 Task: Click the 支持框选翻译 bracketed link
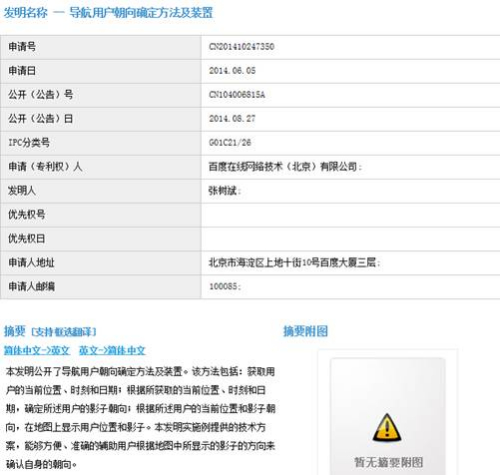(64, 332)
